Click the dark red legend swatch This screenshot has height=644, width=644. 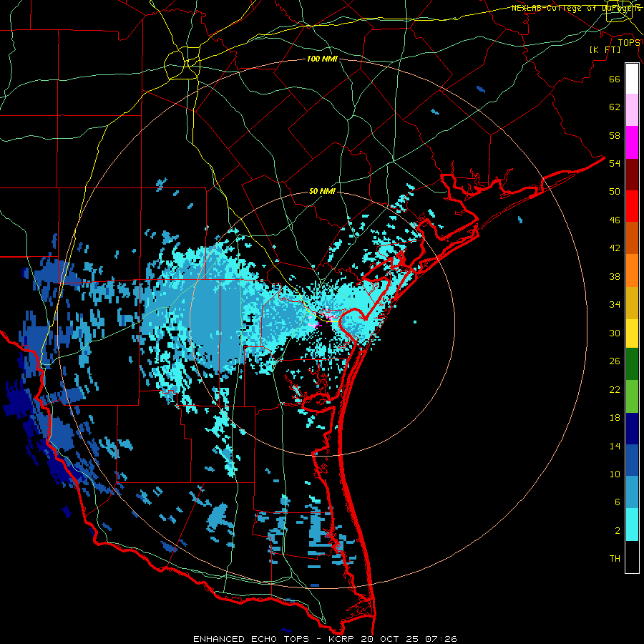coord(632,175)
